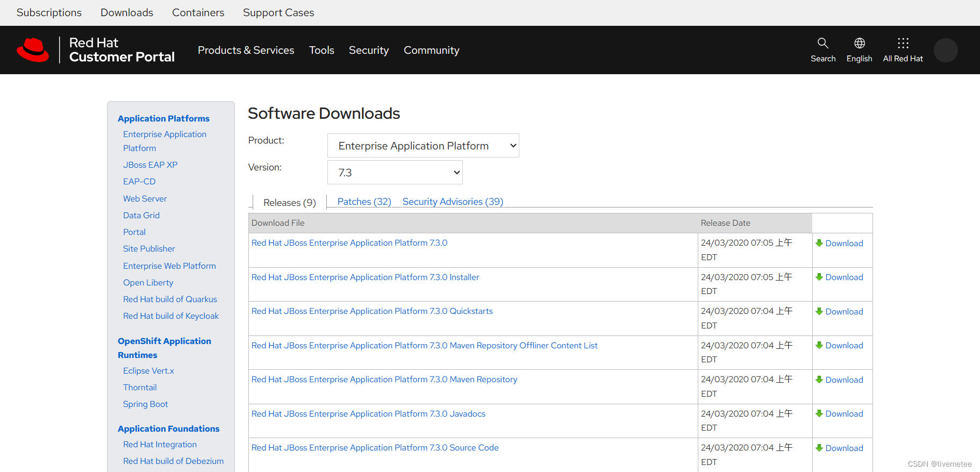Viewport: 980px width, 472px height.
Task: Open the Product dropdown Enterprise Application Platform
Action: coord(423,146)
